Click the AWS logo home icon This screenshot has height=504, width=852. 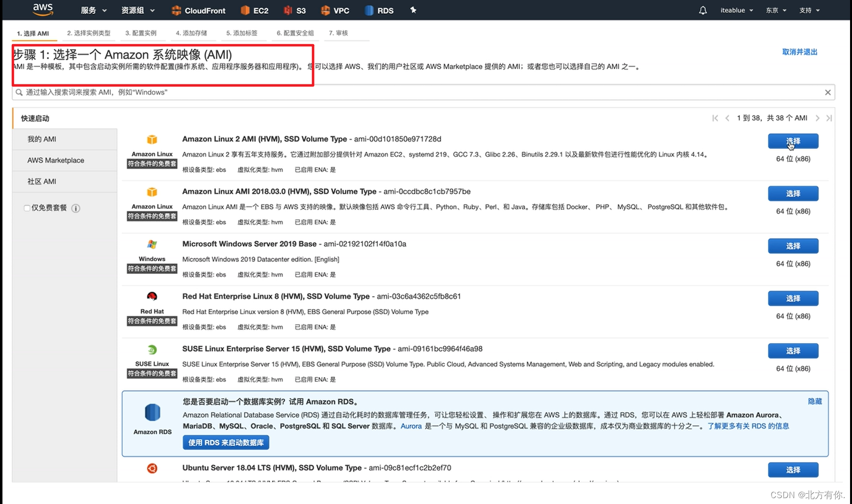pos(43,9)
